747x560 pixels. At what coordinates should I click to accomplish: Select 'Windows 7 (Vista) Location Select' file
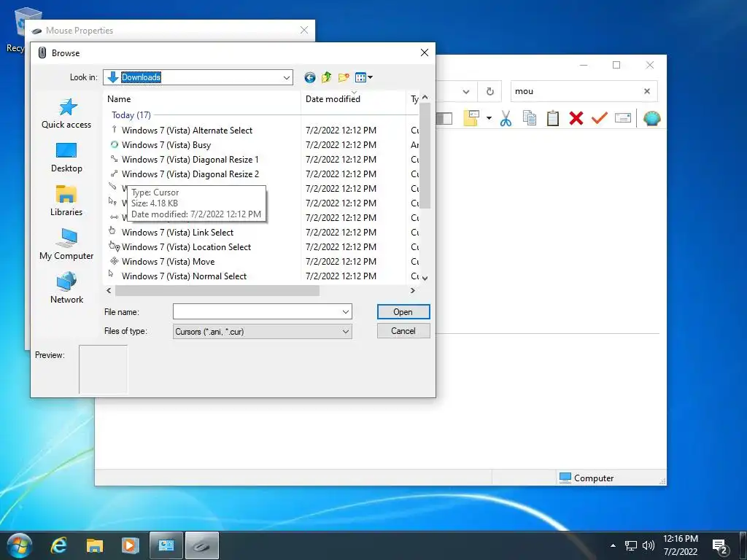[x=186, y=247]
